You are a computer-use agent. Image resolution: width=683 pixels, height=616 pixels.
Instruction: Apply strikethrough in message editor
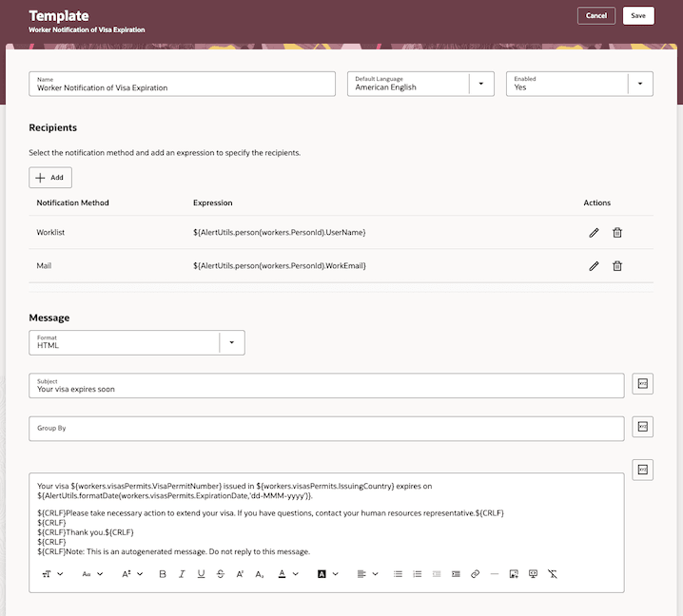[221, 574]
